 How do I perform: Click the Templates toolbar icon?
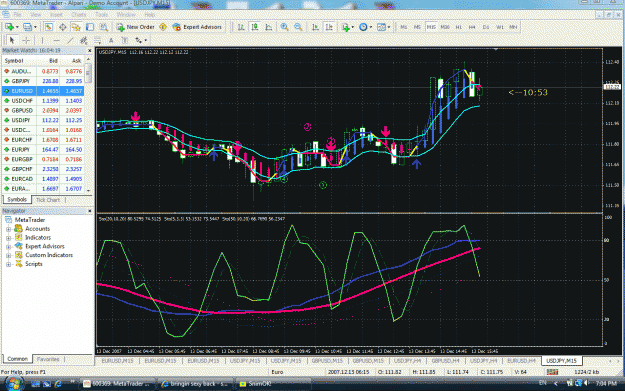pos(381,27)
